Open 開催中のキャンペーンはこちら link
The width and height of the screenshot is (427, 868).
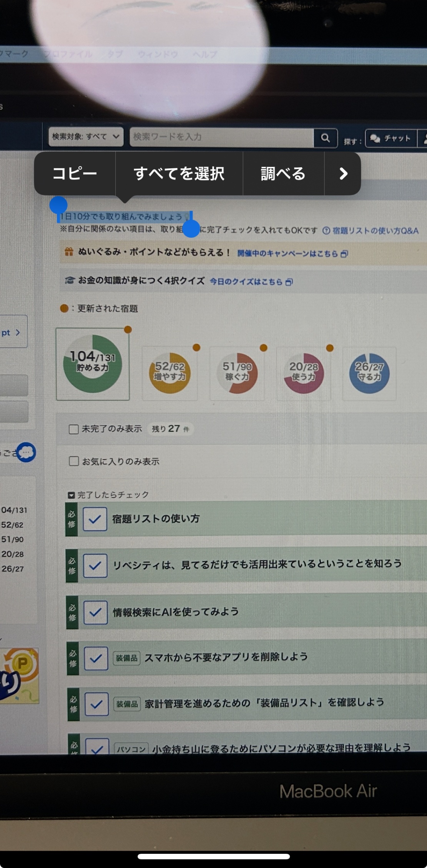click(x=292, y=253)
